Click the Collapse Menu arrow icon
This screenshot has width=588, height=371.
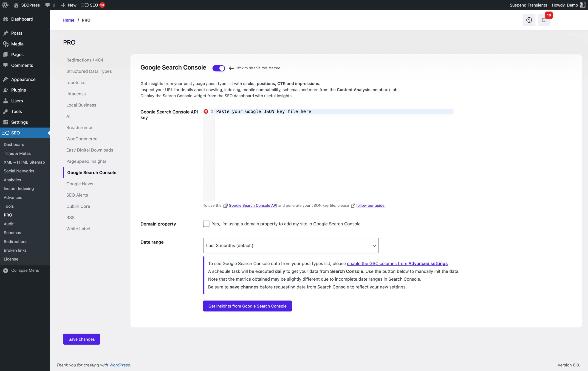coord(6,270)
